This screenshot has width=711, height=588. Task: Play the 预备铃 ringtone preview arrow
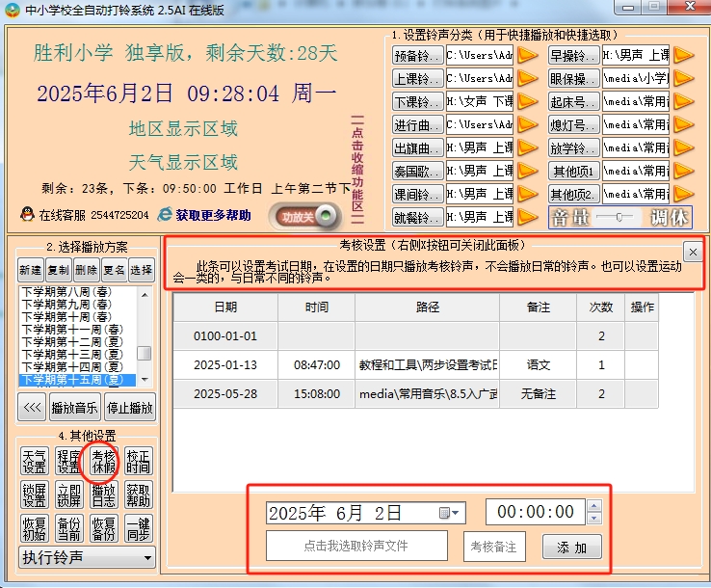point(527,55)
